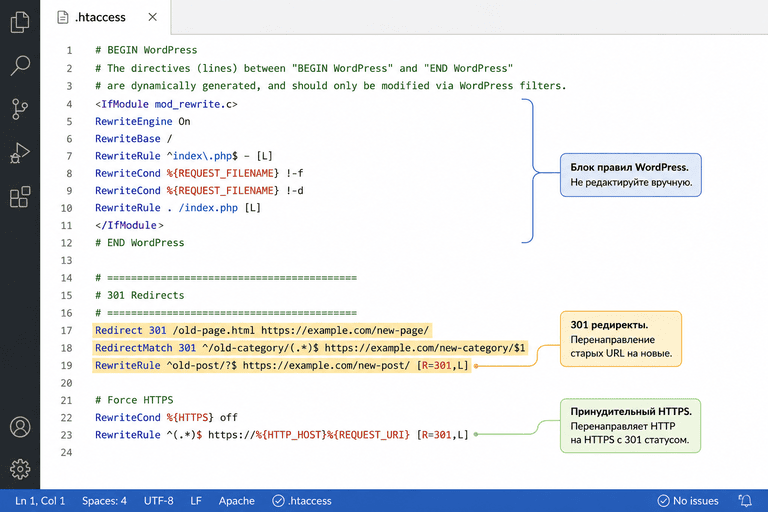Select the .htaccess editor tab
This screenshot has height=512, width=768.
point(105,17)
